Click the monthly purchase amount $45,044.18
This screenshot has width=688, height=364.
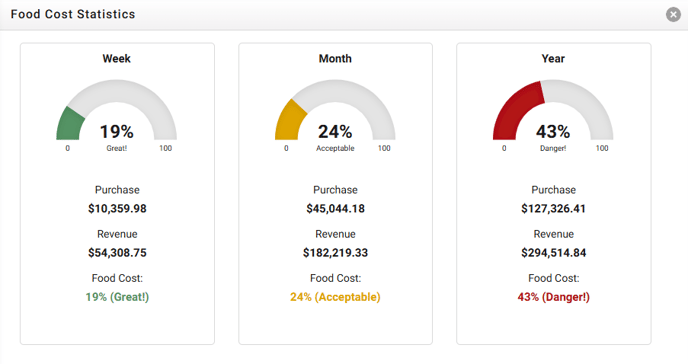[x=336, y=208]
